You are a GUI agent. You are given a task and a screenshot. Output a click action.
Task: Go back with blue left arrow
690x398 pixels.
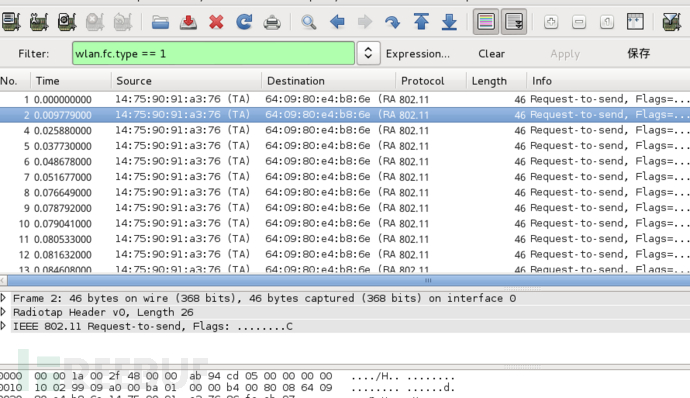point(337,22)
